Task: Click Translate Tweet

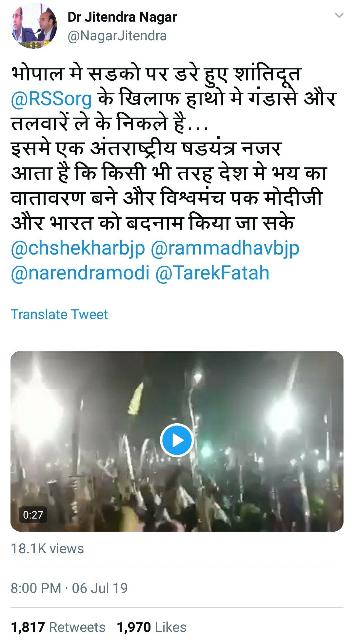Action: (x=59, y=314)
